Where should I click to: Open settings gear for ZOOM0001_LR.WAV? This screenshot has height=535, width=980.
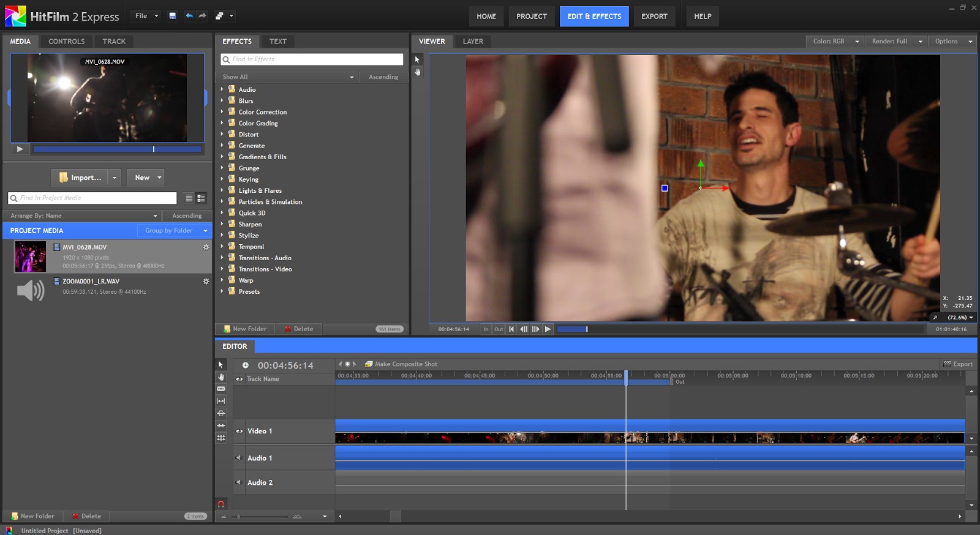click(x=206, y=282)
